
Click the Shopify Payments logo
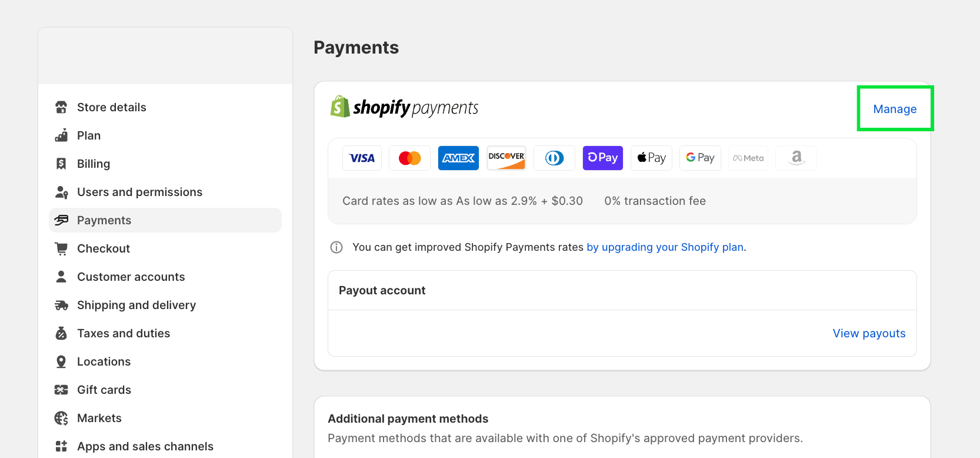pos(404,107)
